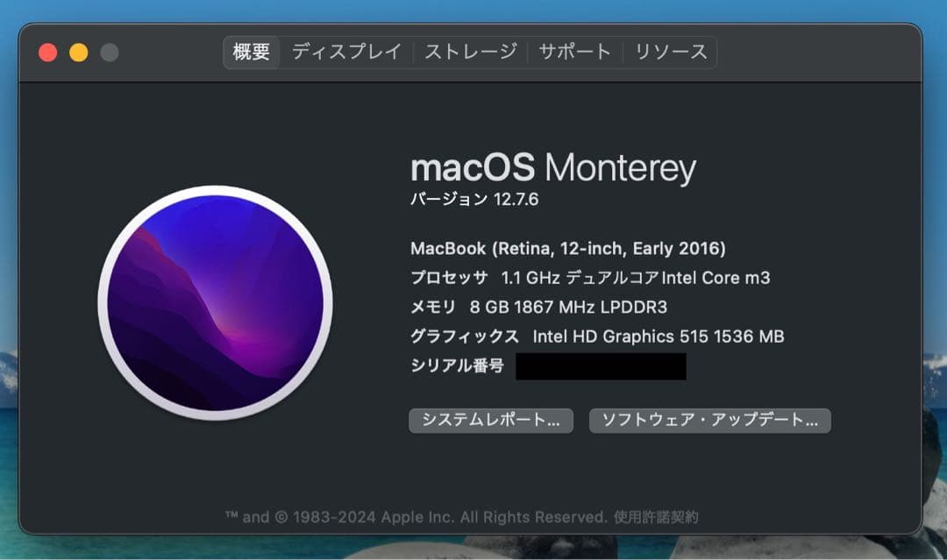947x560 pixels.
Task: Select the サポート tab
Action: (574, 52)
